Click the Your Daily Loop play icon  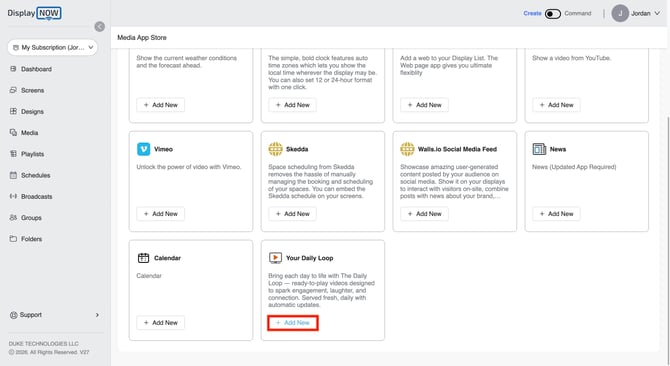coord(275,258)
